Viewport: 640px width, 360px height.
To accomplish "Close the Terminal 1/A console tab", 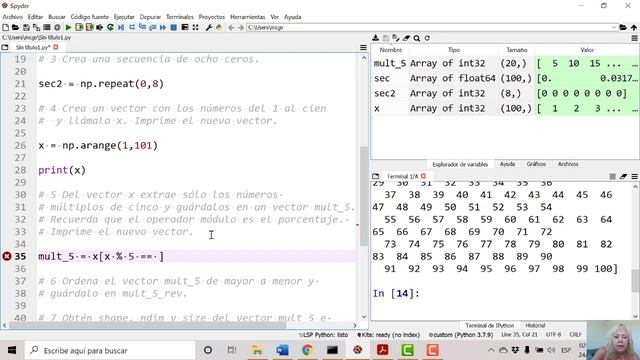I will [423, 176].
